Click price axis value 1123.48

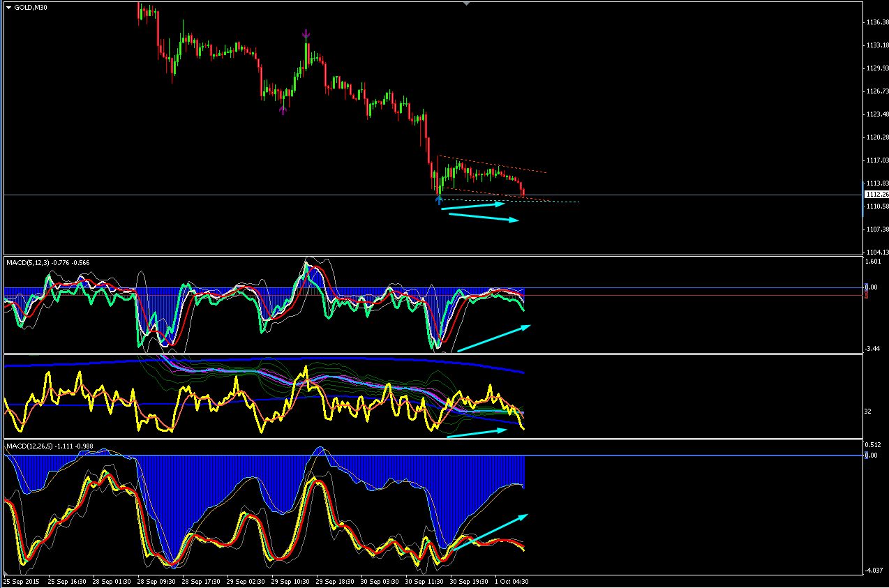pos(877,114)
